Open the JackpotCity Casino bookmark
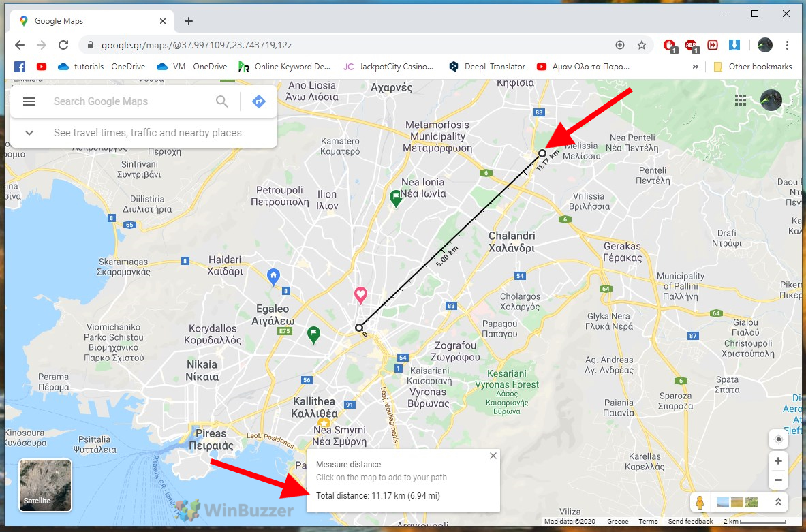The height and width of the screenshot is (532, 806). pos(388,67)
